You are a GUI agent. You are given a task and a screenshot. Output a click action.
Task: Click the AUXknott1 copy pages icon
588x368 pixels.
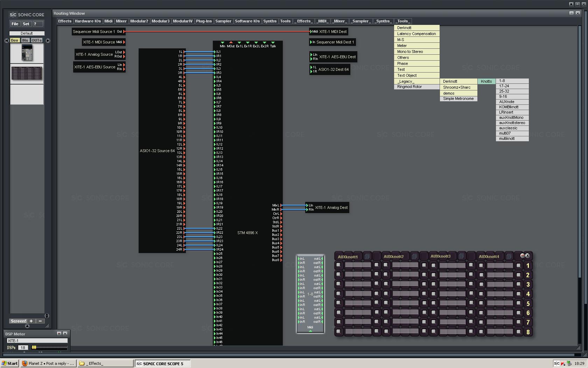(x=367, y=257)
